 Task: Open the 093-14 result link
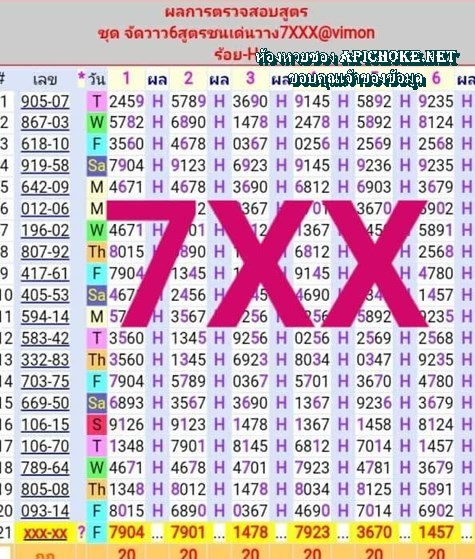(45, 511)
